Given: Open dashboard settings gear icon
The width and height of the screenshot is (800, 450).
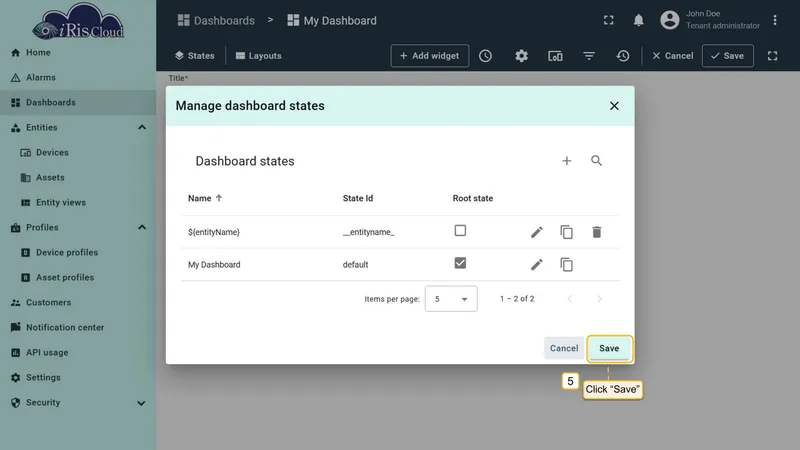Looking at the screenshot, I should (x=521, y=56).
